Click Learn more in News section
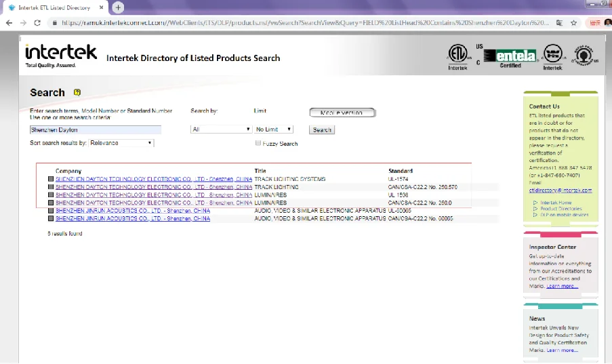Screen dimensions: 612x364 [562, 350]
